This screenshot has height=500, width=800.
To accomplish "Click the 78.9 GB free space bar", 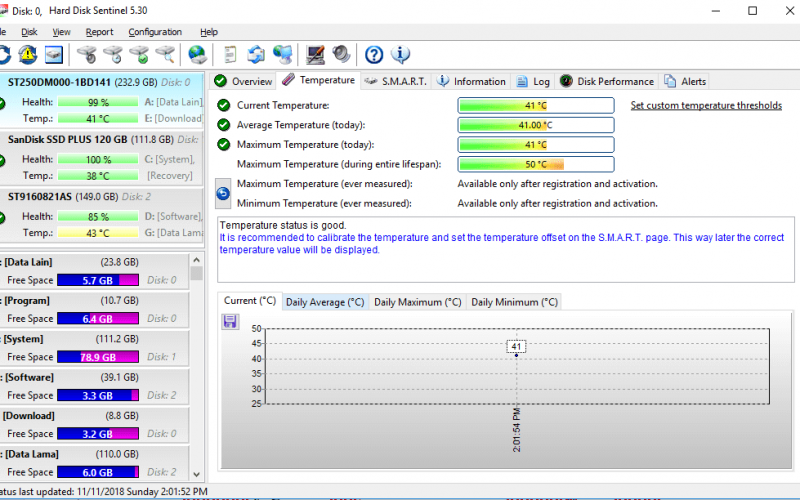I will click(98, 357).
